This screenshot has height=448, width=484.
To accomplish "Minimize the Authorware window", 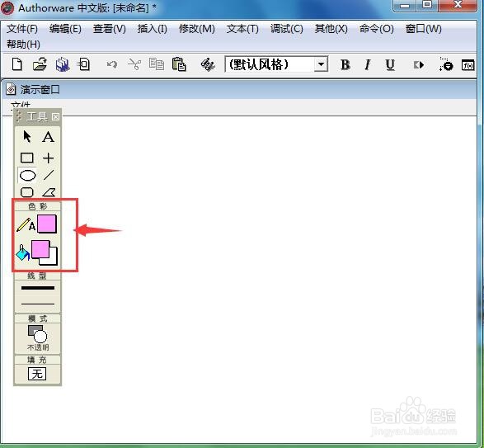I will [405, 5].
